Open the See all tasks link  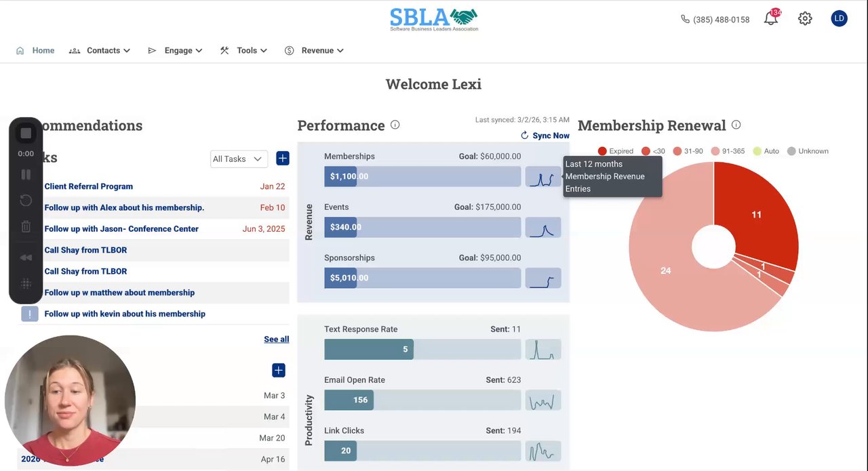click(276, 339)
